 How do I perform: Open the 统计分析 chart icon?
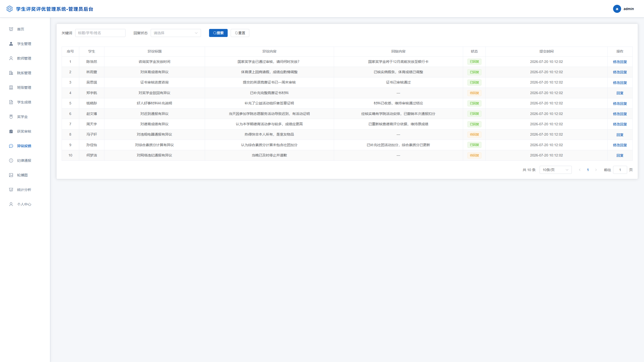11,190
